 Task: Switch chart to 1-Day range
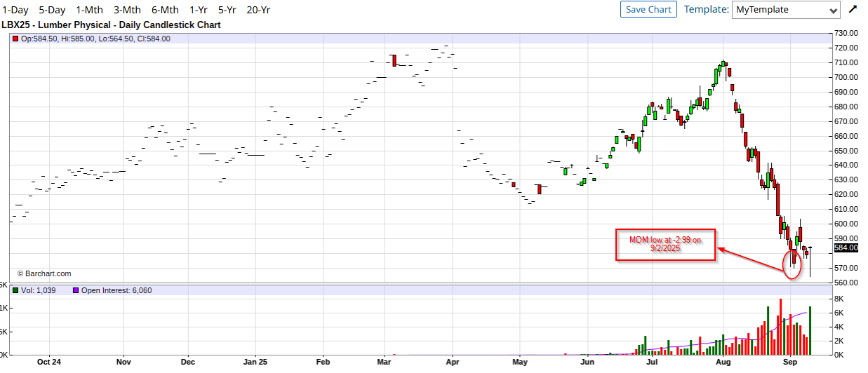click(x=15, y=10)
